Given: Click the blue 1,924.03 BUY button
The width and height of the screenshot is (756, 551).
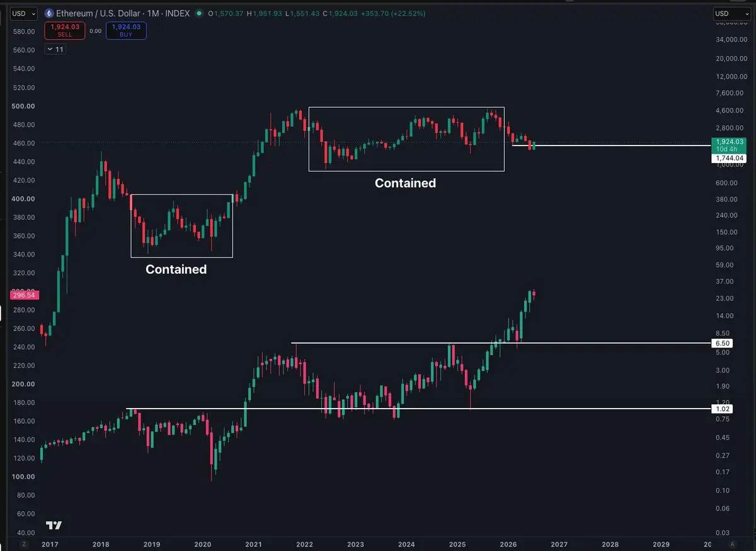Looking at the screenshot, I should pos(126,30).
